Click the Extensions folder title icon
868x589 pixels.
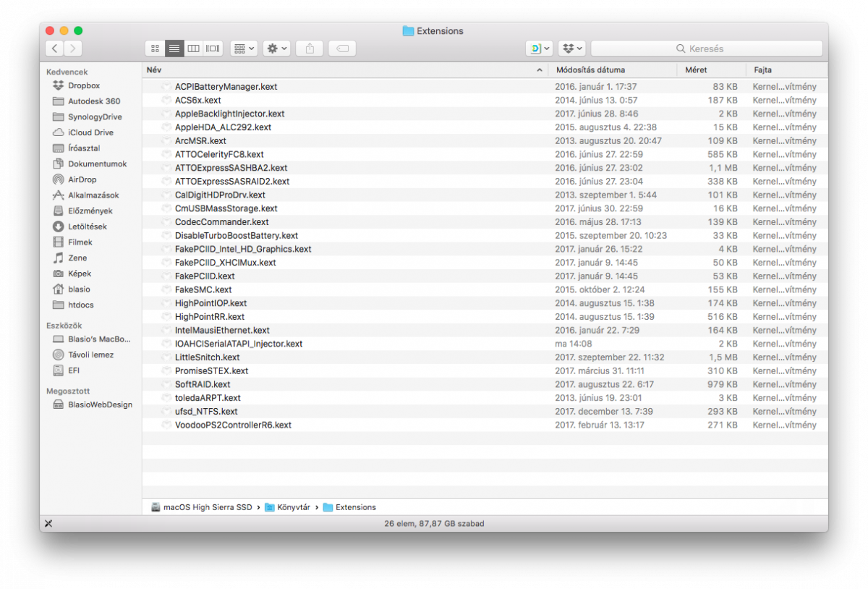[408, 31]
